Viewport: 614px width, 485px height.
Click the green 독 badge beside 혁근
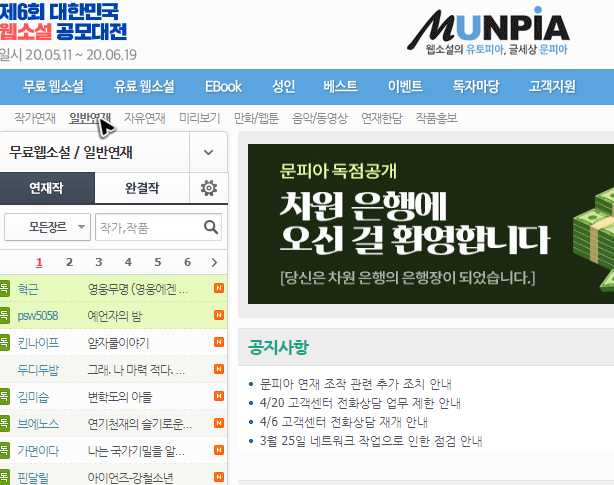click(4, 288)
